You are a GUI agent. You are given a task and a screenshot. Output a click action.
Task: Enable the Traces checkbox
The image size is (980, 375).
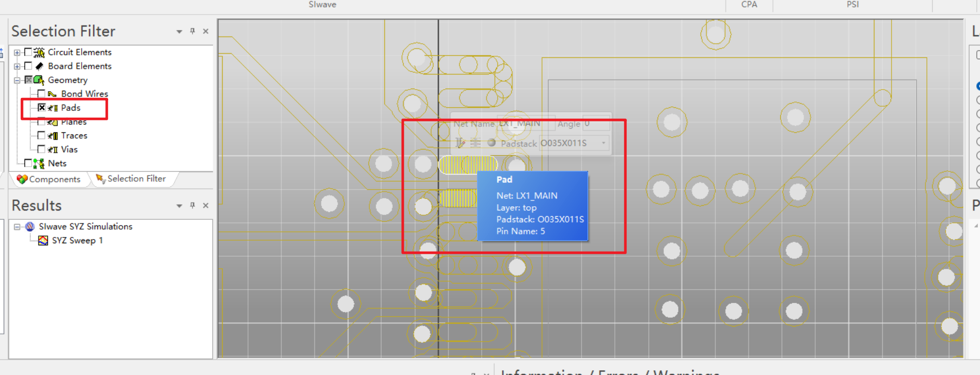[x=42, y=135]
